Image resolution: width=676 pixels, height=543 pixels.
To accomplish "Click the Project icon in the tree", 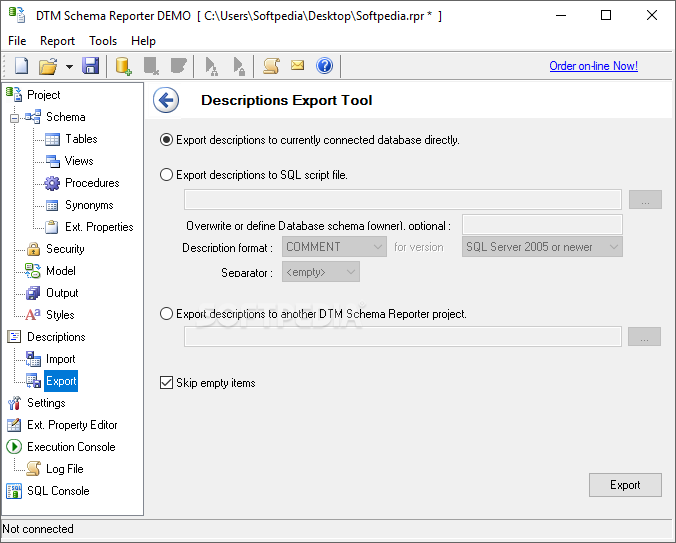I will (14, 94).
